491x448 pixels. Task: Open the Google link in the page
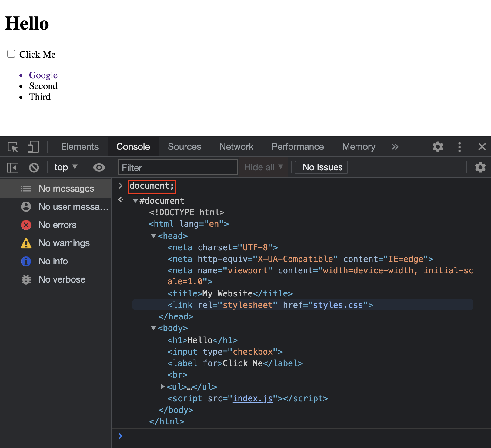click(x=43, y=75)
